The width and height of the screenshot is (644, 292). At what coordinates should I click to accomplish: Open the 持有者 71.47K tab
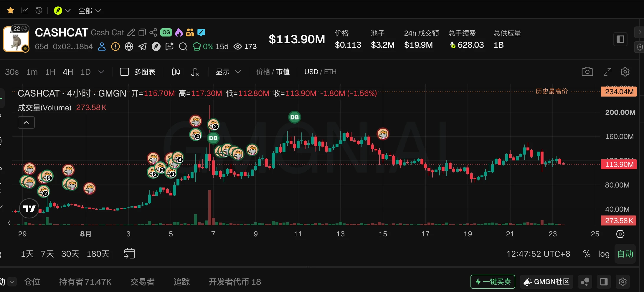click(x=85, y=282)
